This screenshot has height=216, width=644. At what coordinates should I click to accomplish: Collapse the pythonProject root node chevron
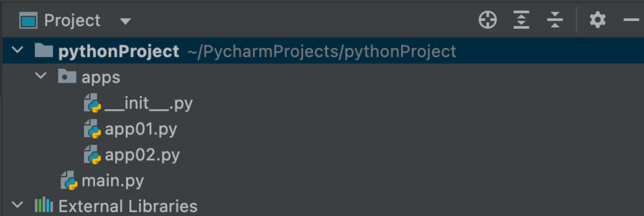[x=17, y=50]
